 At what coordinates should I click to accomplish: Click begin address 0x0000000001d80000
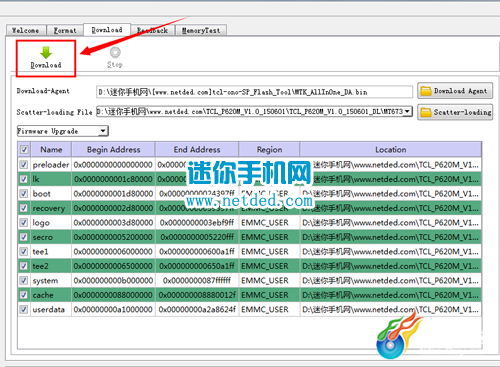[x=113, y=194]
